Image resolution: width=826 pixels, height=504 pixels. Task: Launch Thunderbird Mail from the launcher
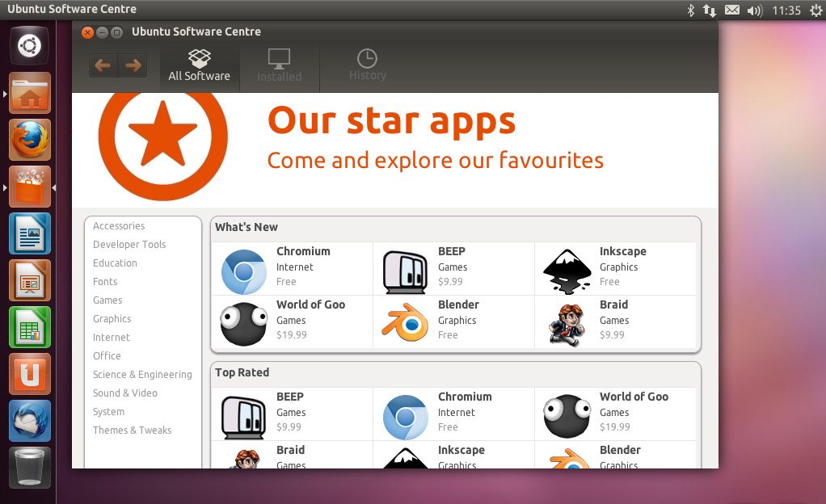(29, 421)
